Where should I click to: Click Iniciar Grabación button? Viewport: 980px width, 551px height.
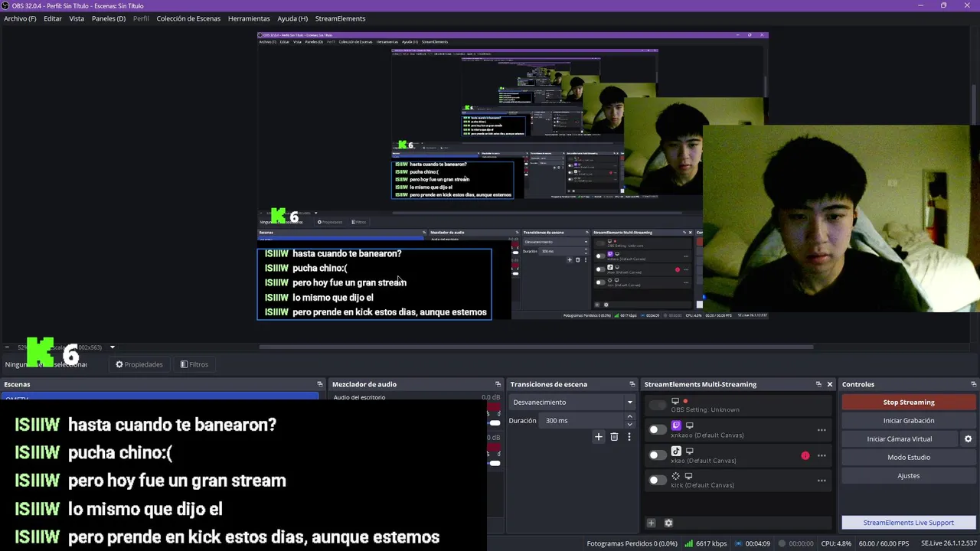tap(909, 420)
